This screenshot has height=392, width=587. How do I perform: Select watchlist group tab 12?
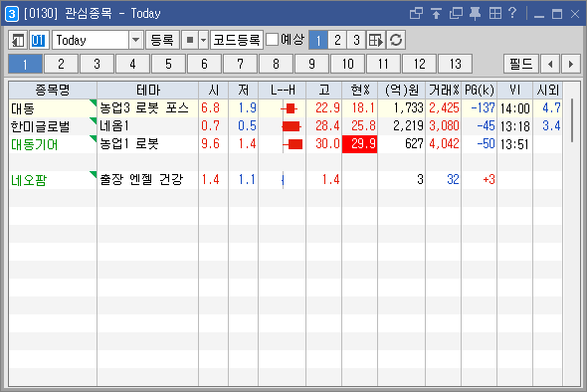(x=419, y=64)
